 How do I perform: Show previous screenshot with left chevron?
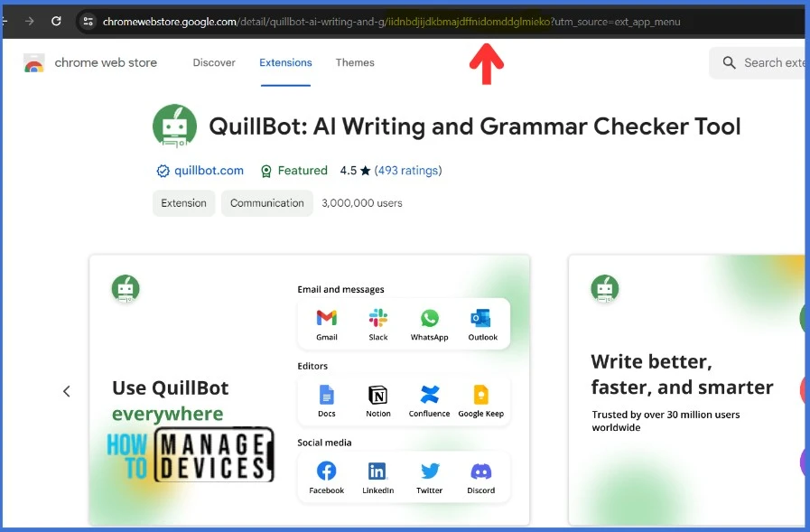pos(67,391)
